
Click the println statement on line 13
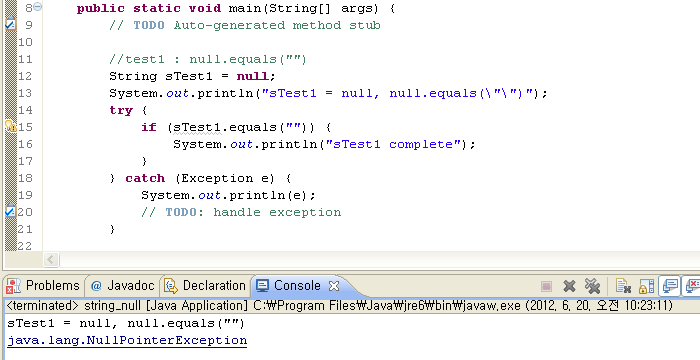click(328, 93)
